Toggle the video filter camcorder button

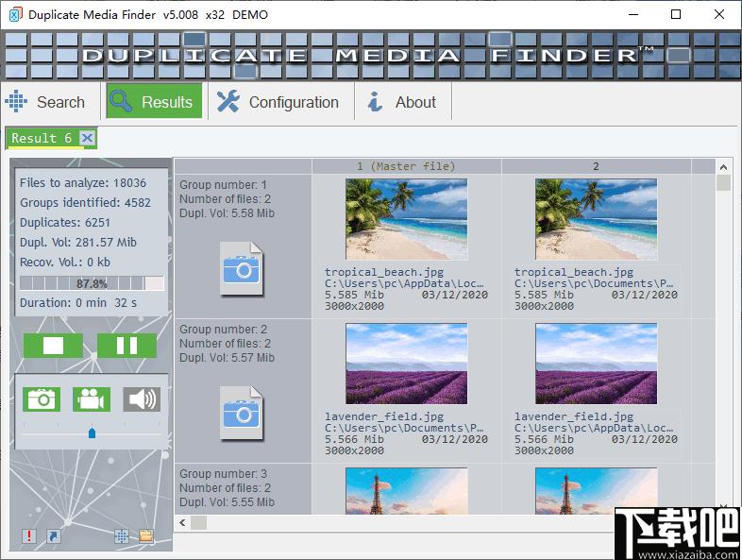92,399
